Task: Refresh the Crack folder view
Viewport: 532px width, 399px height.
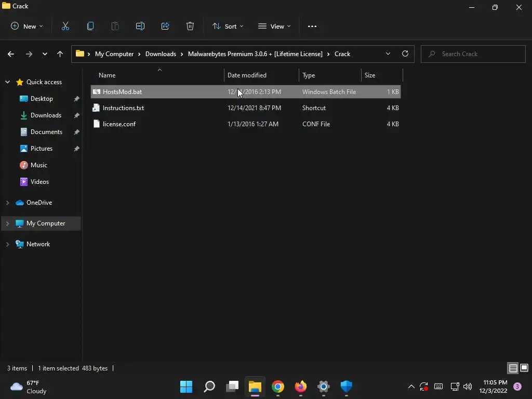Action: point(405,54)
